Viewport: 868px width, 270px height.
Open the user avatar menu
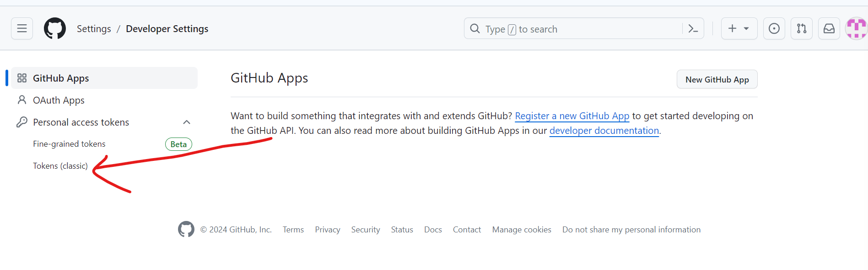point(857,28)
